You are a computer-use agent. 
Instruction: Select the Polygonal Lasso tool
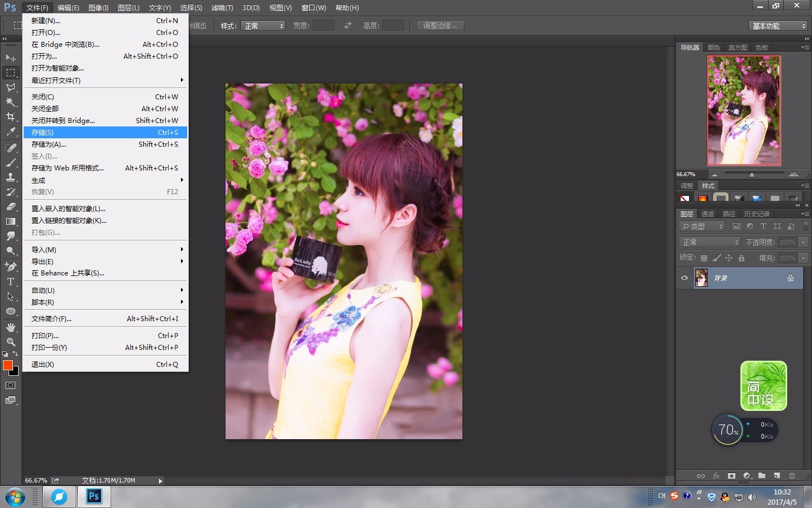click(11, 87)
